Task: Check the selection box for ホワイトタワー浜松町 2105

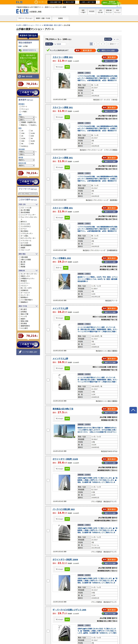Action: point(48,481)
